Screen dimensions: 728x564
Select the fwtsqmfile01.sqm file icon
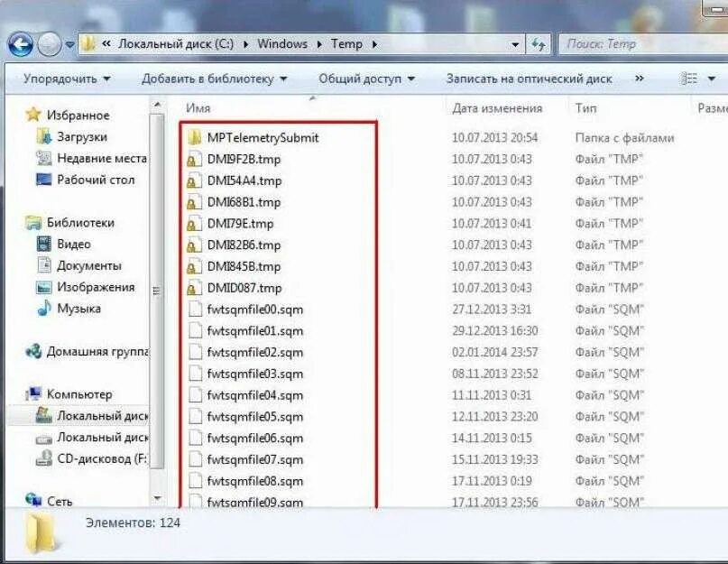pos(196,330)
